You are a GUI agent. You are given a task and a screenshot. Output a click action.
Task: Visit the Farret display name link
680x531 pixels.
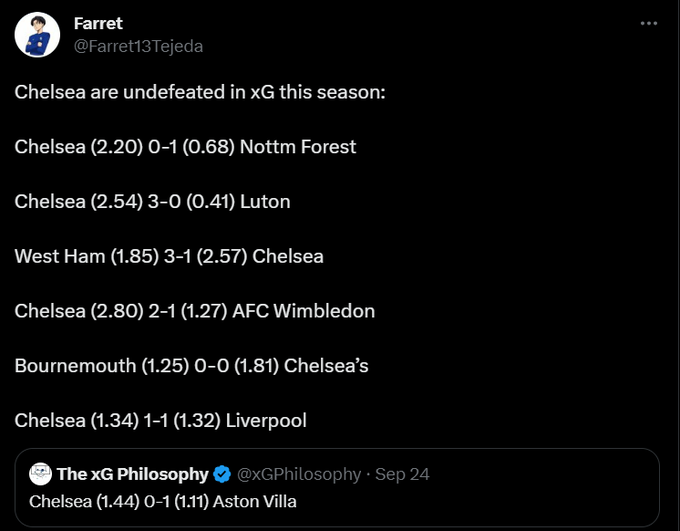click(98, 23)
